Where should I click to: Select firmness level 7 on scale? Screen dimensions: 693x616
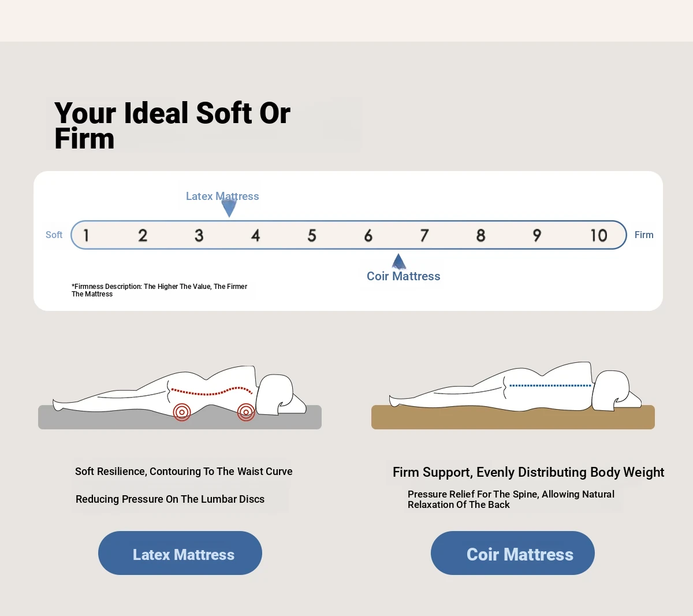424,235
